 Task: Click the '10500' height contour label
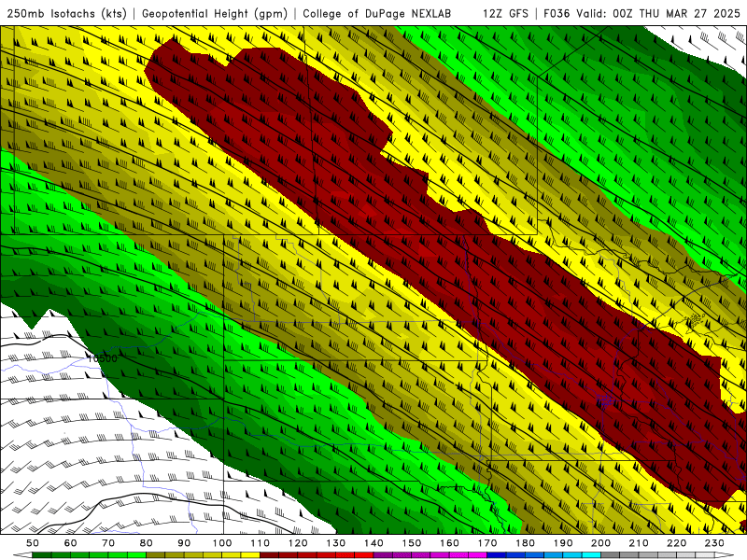[102, 358]
